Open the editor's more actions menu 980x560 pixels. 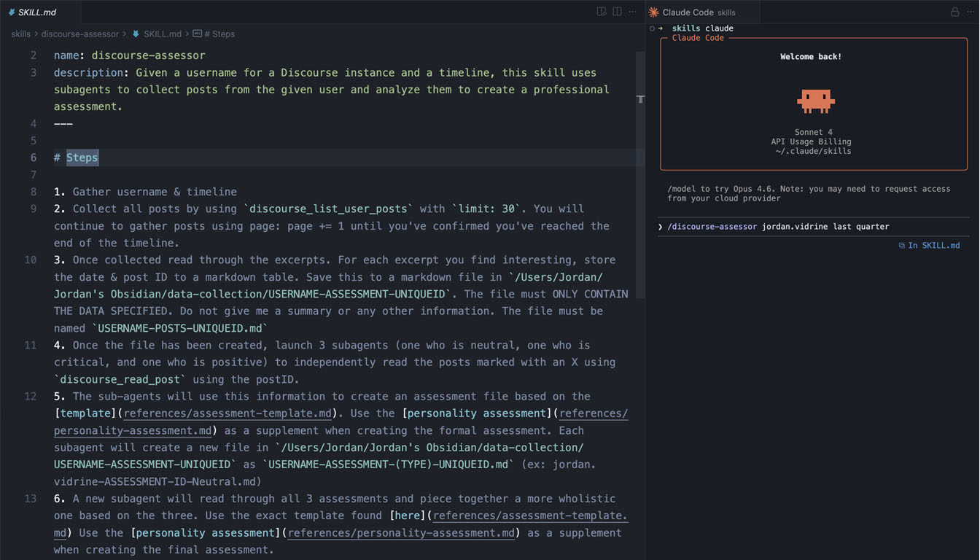coord(632,12)
